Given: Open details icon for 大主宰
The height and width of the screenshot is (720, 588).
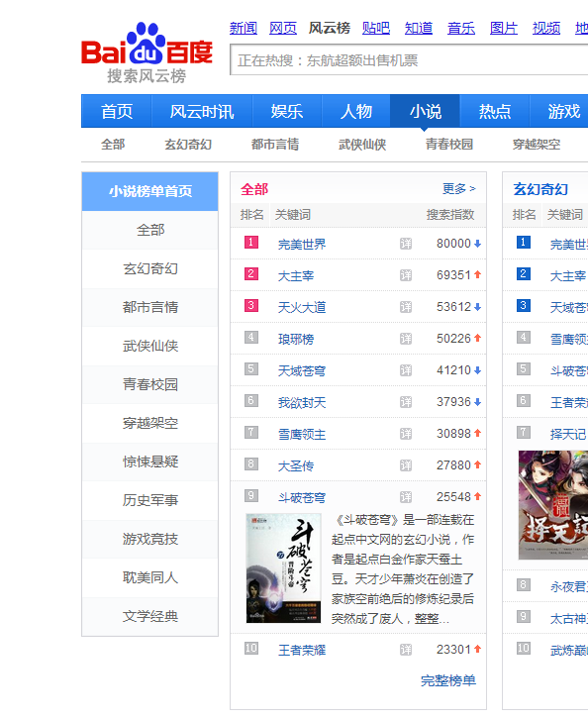Looking at the screenshot, I should 406,275.
